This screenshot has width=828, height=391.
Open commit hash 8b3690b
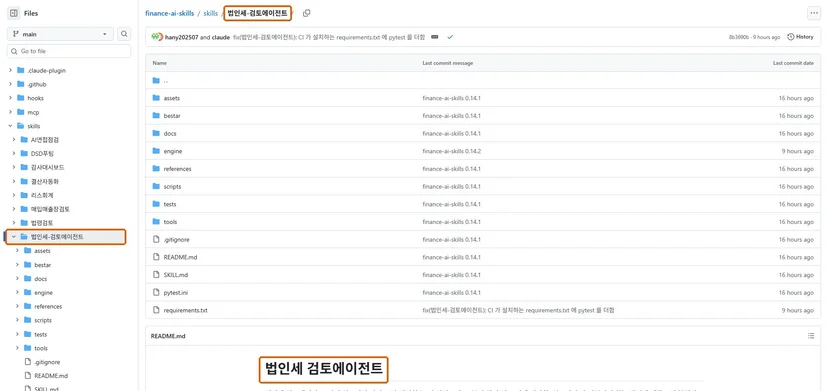point(739,37)
